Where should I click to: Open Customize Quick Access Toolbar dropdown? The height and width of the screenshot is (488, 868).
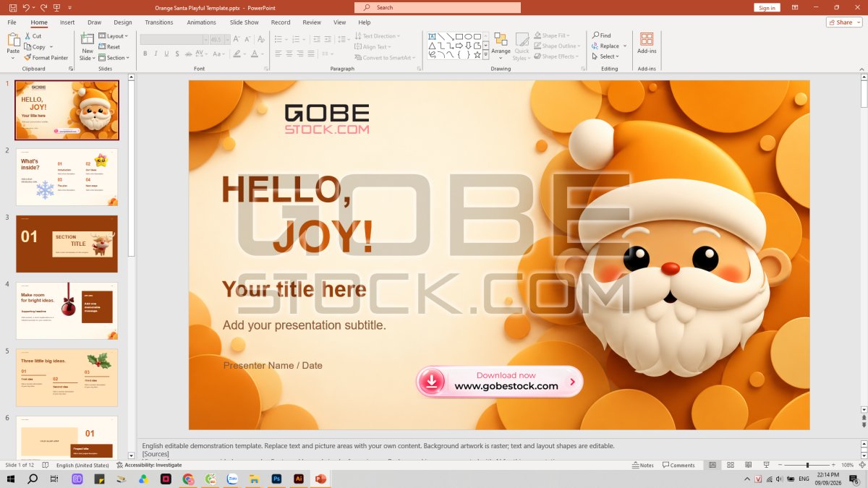(70, 7)
